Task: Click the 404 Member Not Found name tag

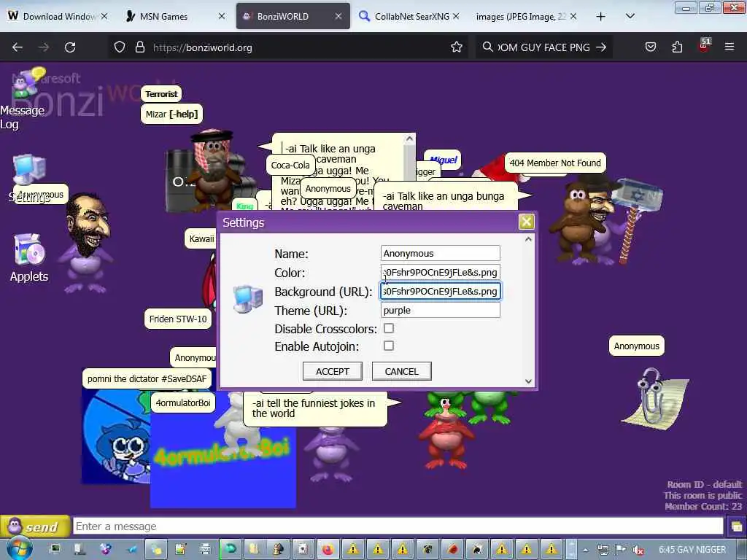Action: pos(555,163)
